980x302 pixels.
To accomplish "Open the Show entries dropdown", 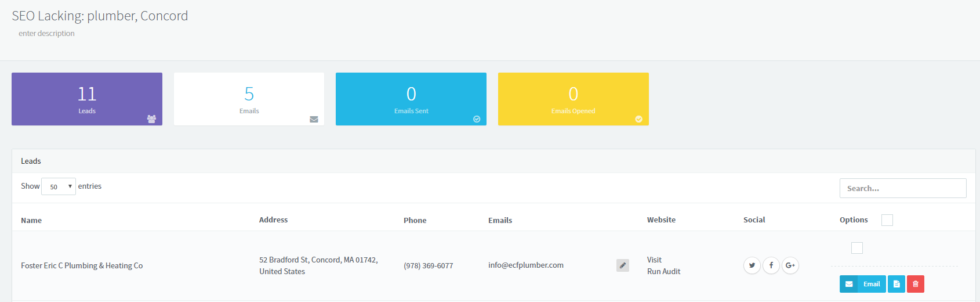I will (x=59, y=186).
